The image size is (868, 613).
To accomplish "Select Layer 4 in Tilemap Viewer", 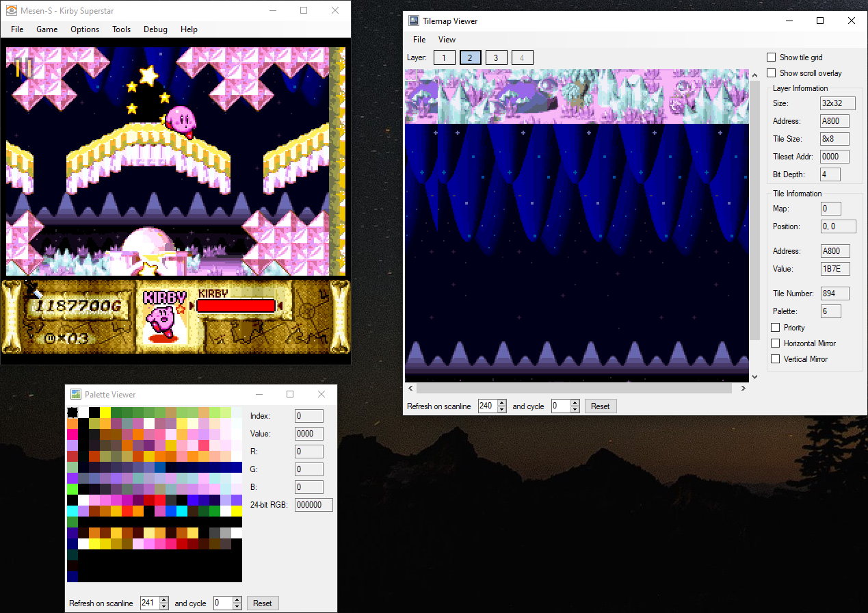I will [x=522, y=58].
